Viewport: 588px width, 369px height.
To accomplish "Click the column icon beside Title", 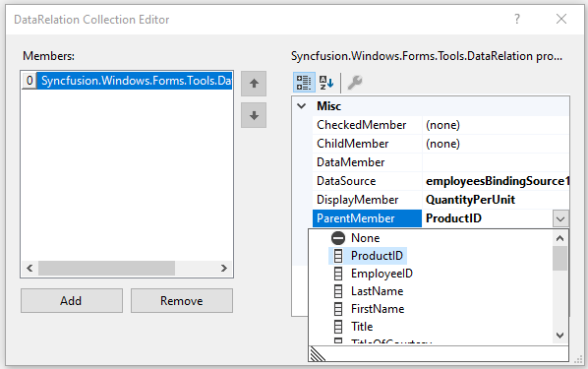I will [338, 327].
